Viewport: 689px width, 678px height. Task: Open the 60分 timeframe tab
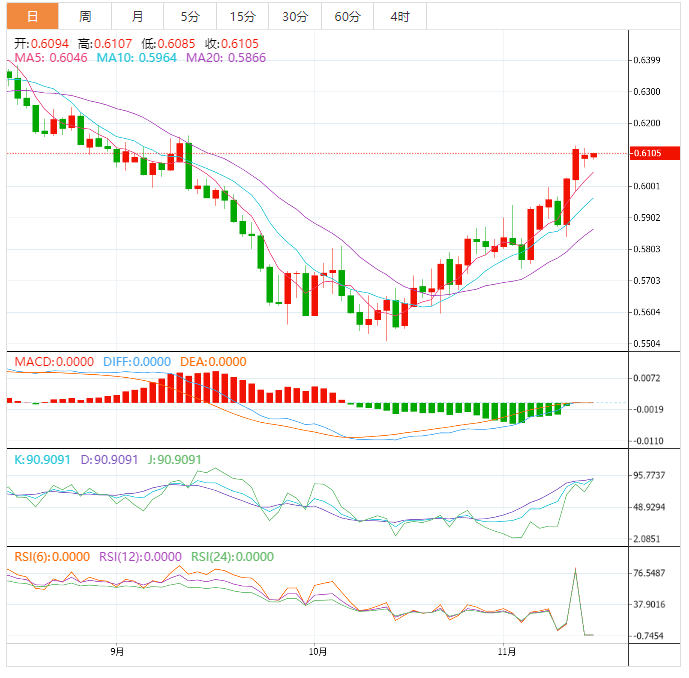point(347,16)
